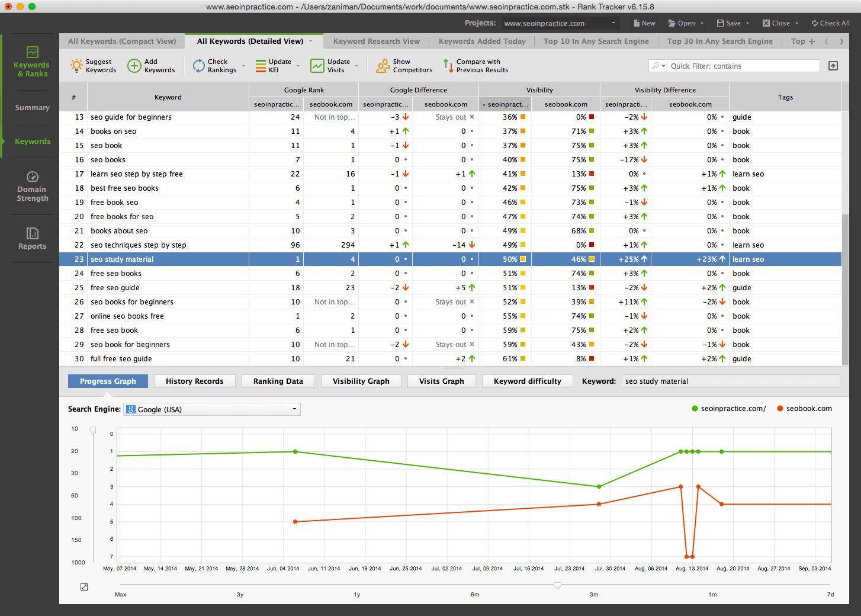This screenshot has width=861, height=616.
Task: Click the Add Keywords plus icon
Action: click(134, 66)
